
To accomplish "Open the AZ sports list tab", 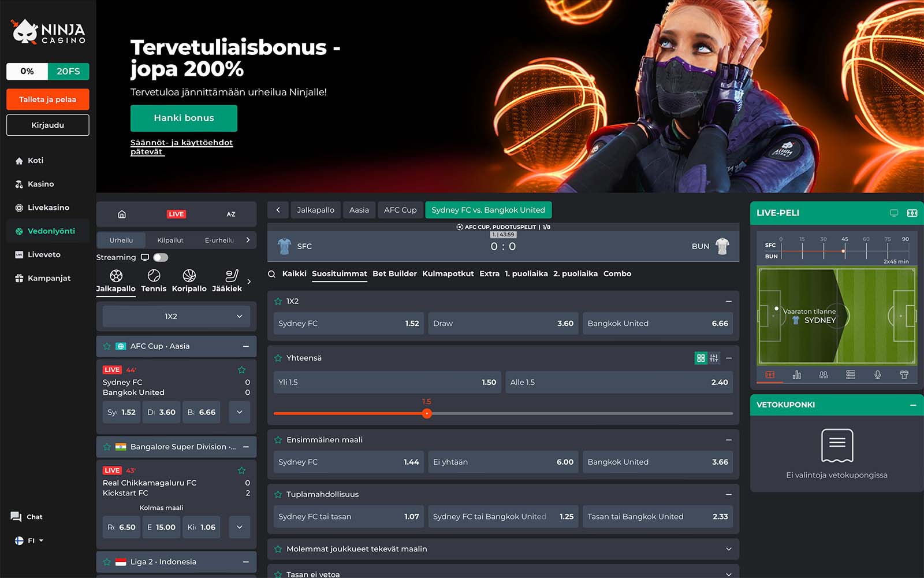I will coord(231,214).
